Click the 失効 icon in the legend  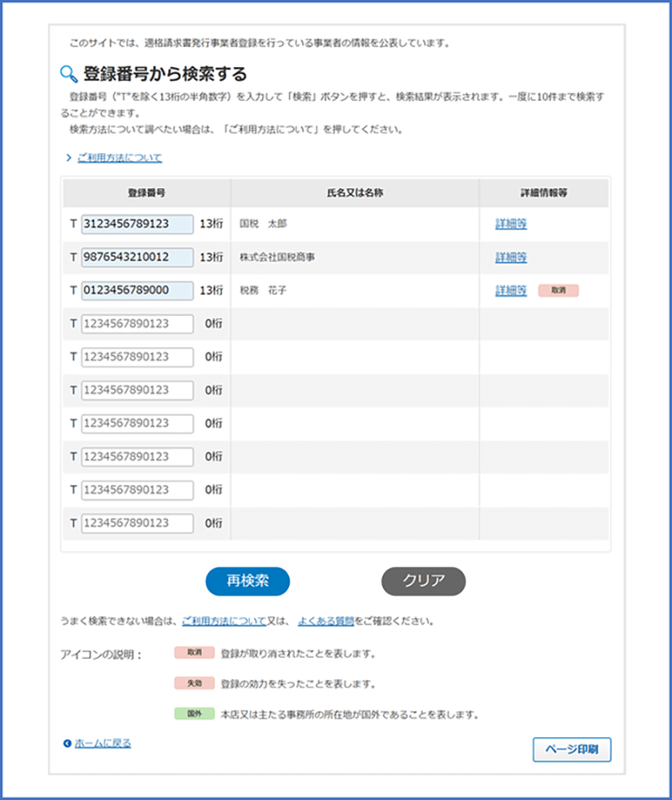195,683
